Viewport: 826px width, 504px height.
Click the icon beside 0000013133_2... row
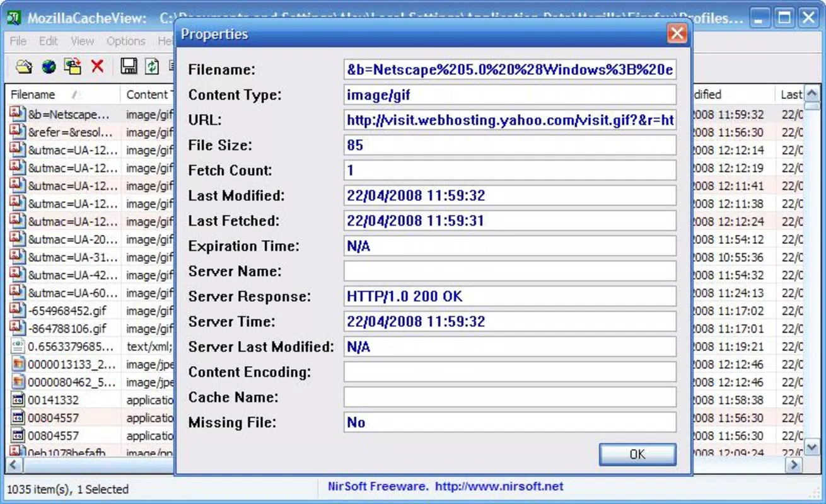[x=17, y=364]
